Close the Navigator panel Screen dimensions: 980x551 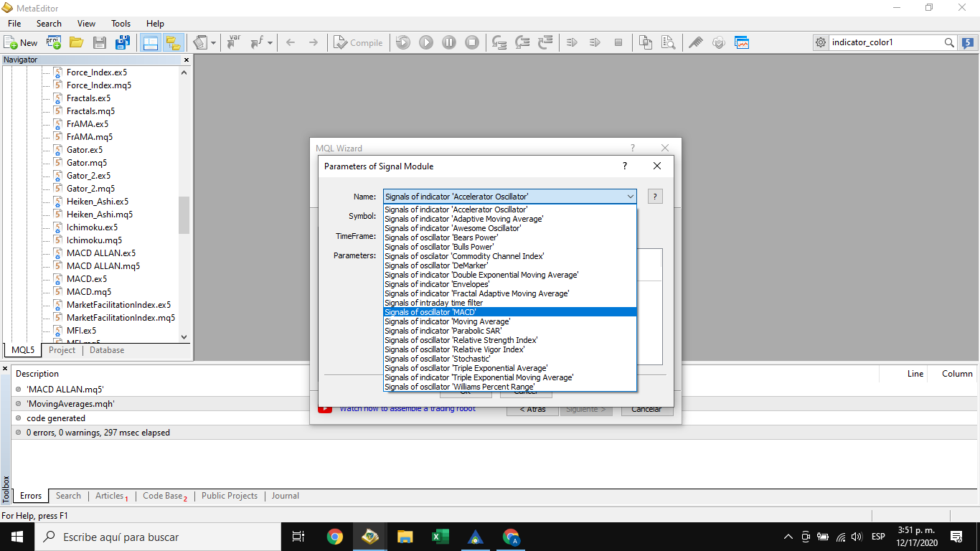tap(187, 60)
